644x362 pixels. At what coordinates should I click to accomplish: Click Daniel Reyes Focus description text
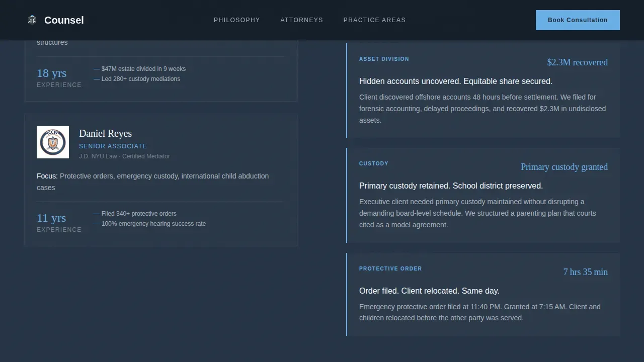tap(153, 182)
